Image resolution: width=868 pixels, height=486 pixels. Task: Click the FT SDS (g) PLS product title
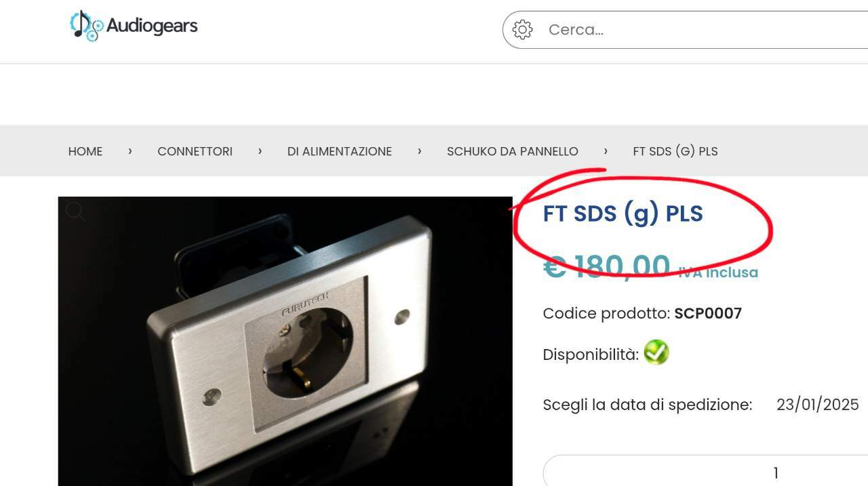(x=623, y=214)
